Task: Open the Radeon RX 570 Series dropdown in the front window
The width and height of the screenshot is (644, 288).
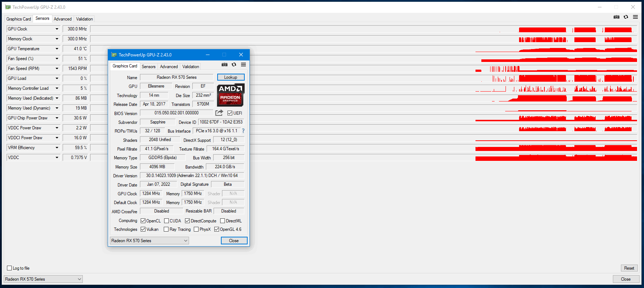Action: (149, 241)
